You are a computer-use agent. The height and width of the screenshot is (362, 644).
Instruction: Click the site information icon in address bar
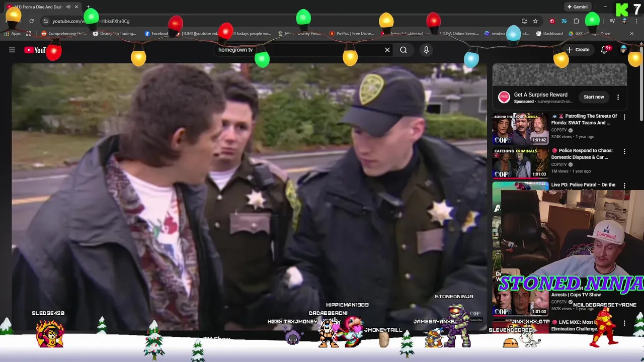coord(46,21)
